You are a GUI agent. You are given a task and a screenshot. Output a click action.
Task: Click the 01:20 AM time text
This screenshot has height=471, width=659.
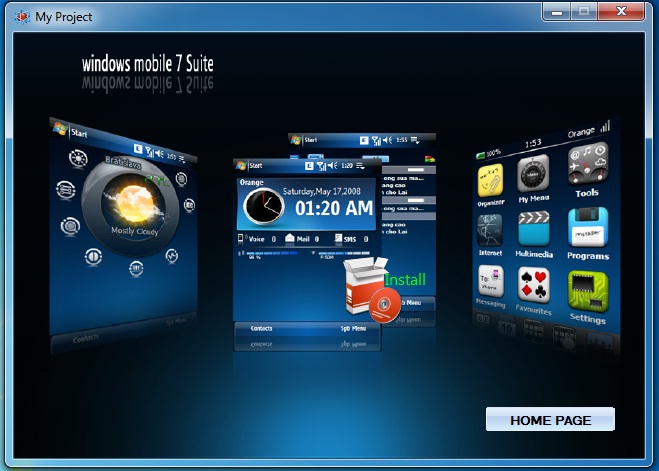pyautogui.click(x=334, y=208)
